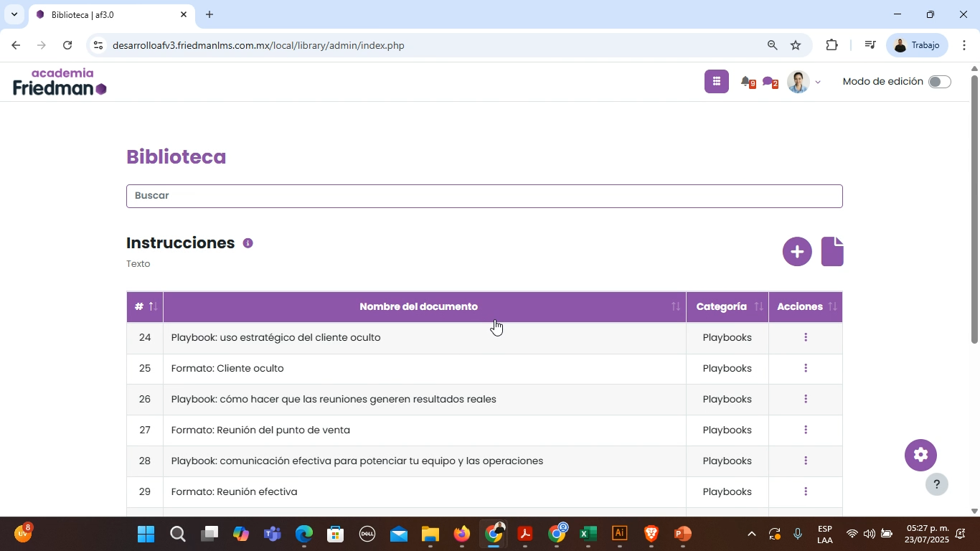Sort by Categoría column
Viewport: 980px width, 551px height.
727,307
